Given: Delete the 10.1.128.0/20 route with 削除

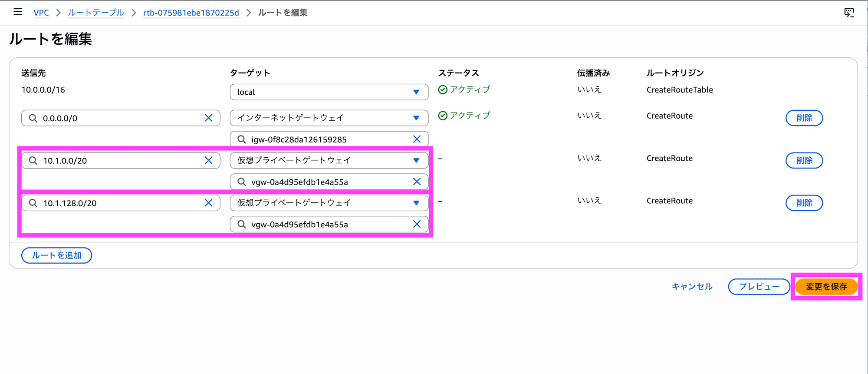Looking at the screenshot, I should (804, 203).
